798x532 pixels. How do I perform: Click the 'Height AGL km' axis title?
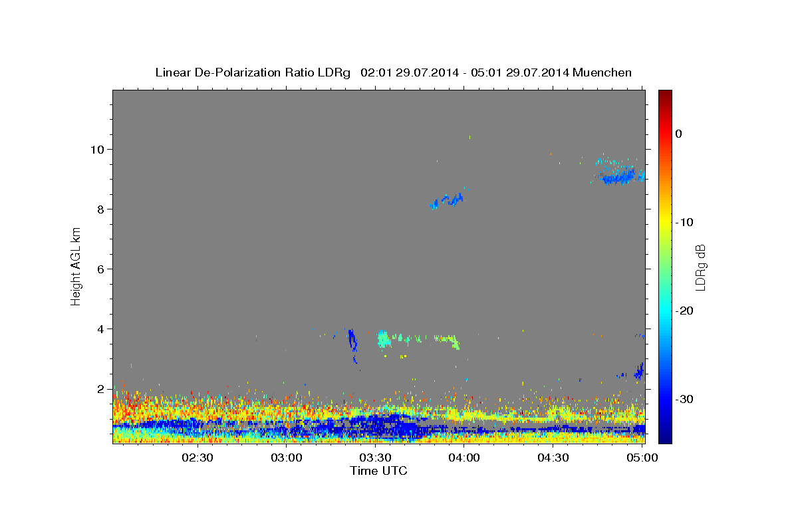pyautogui.click(x=76, y=267)
